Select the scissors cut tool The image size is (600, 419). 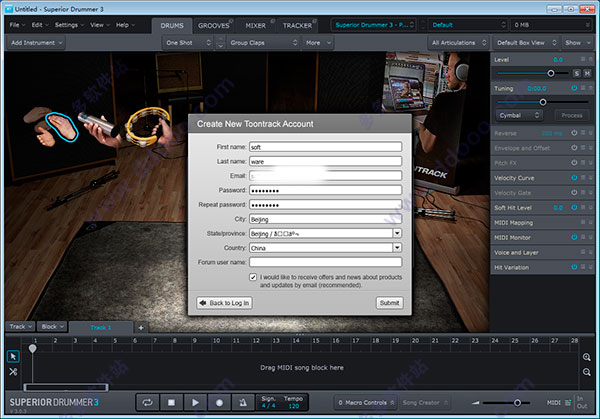pos(13,372)
